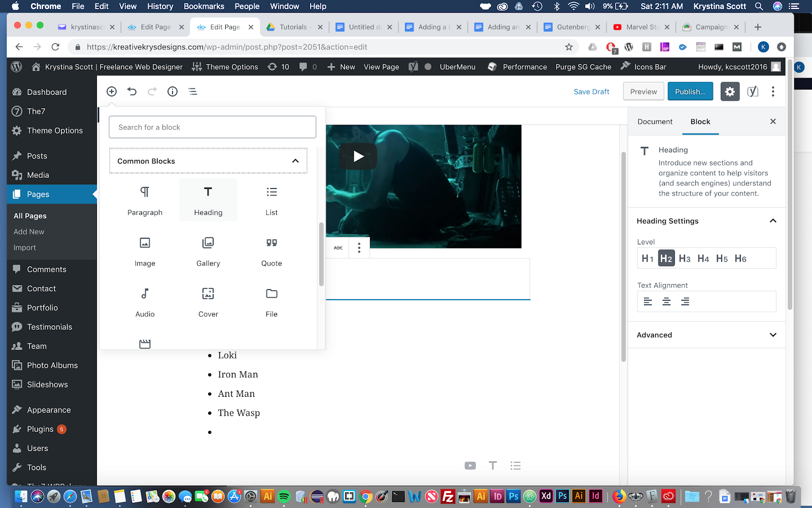Collapse the Heading Settings panel

click(x=773, y=221)
